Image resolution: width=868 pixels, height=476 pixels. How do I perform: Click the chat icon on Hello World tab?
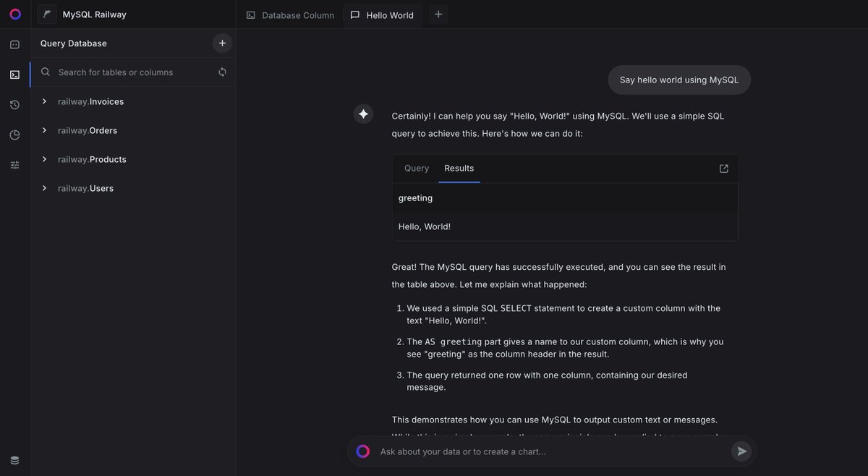coord(355,15)
